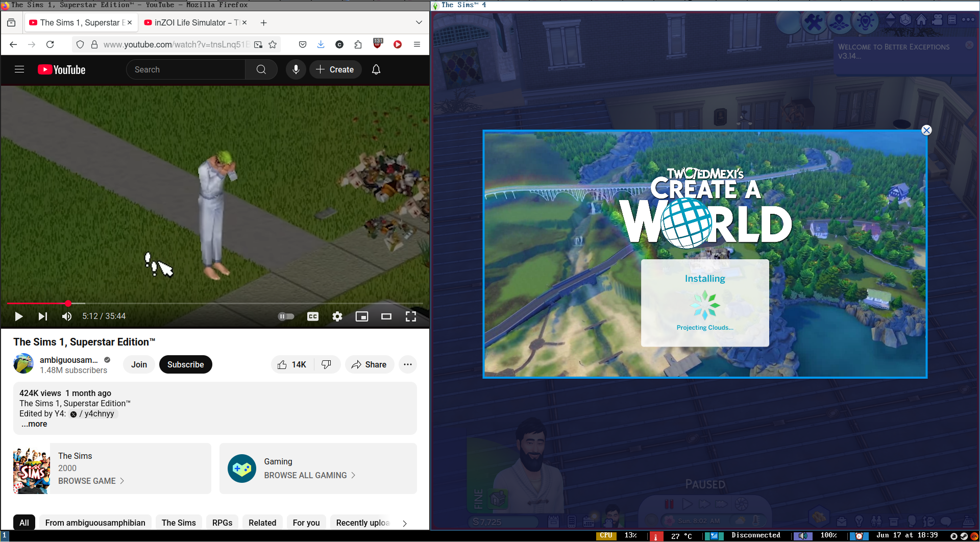Click the Sims 4 household funds §7,725
Screen dimensions: 980x542
[503, 522]
